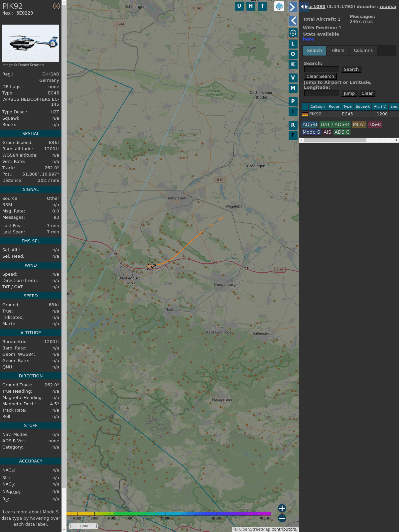Toggle the U map button

[239, 6]
